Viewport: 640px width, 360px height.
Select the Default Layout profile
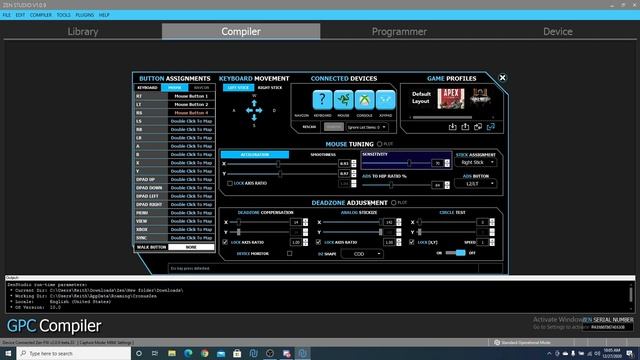point(420,98)
